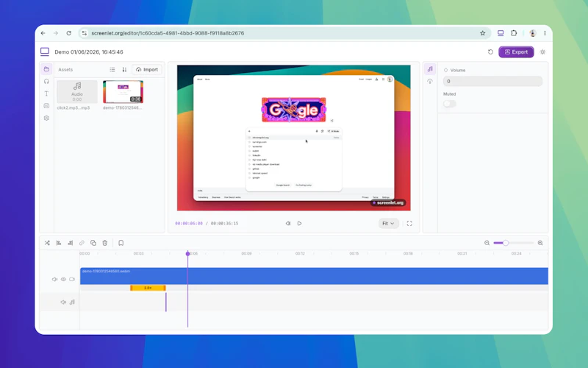588x368 pixels.
Task: Click the browser address bar URL
Action: [168, 33]
